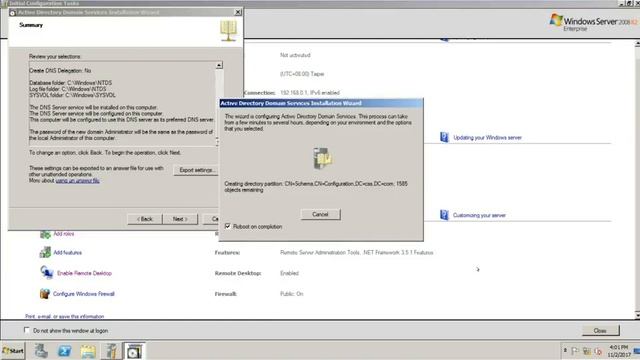Open Customizing your server section
Image resolution: width=640 pixels, height=360 pixels.
pyautogui.click(x=479, y=215)
